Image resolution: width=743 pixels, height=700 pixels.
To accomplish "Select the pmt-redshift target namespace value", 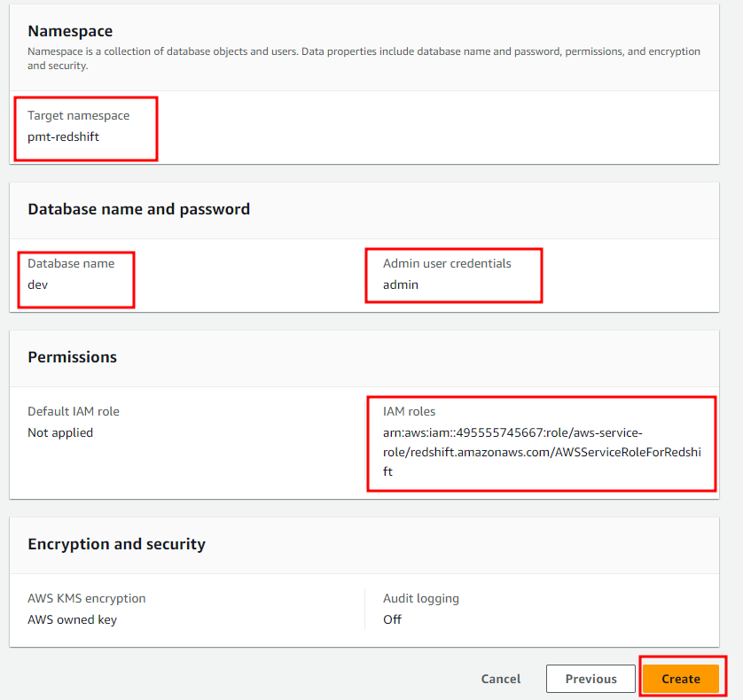I will 63,136.
